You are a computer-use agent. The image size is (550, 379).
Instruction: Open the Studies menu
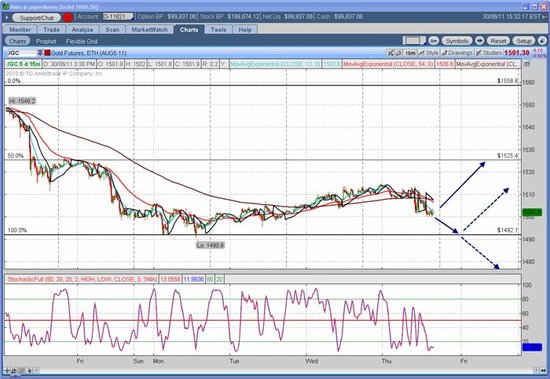[488, 53]
